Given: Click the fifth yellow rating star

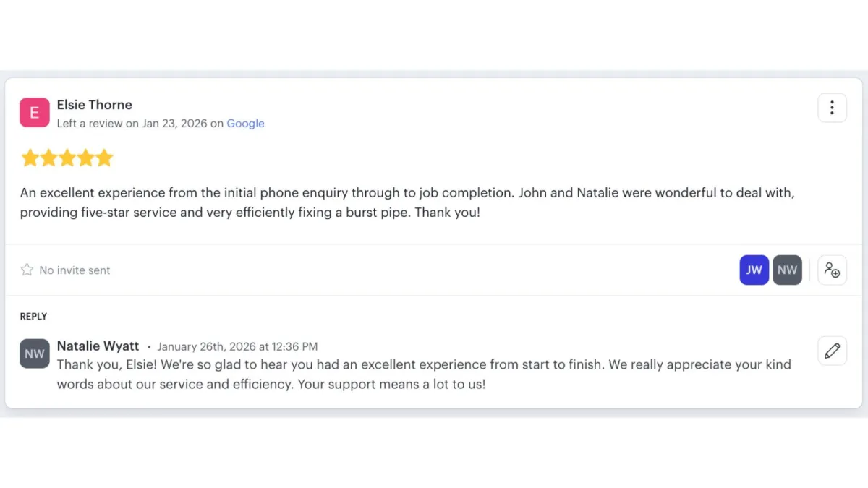Looking at the screenshot, I should point(105,158).
